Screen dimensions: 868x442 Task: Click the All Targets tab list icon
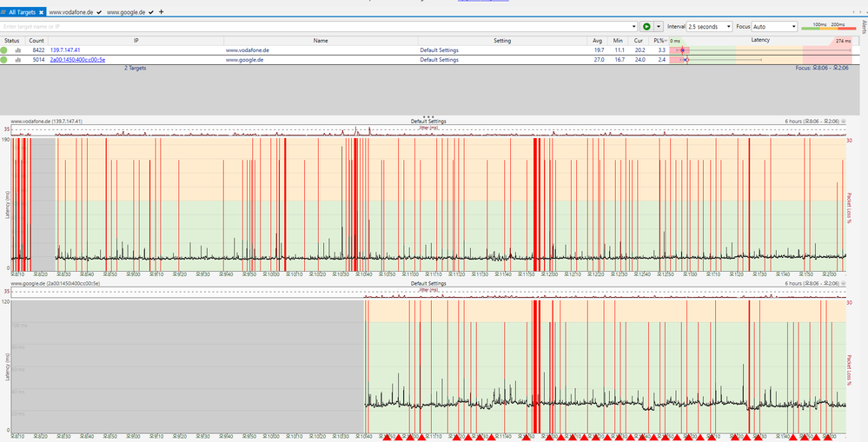(3, 11)
